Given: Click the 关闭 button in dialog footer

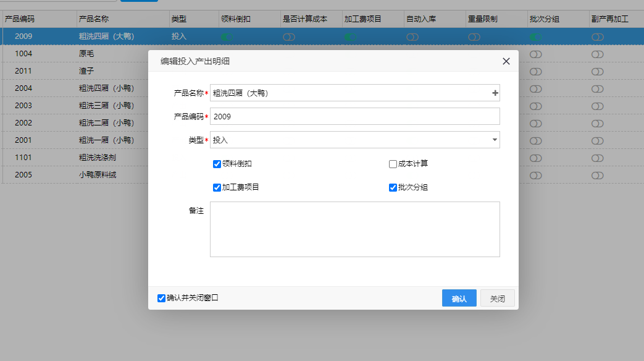Looking at the screenshot, I should [x=497, y=299].
